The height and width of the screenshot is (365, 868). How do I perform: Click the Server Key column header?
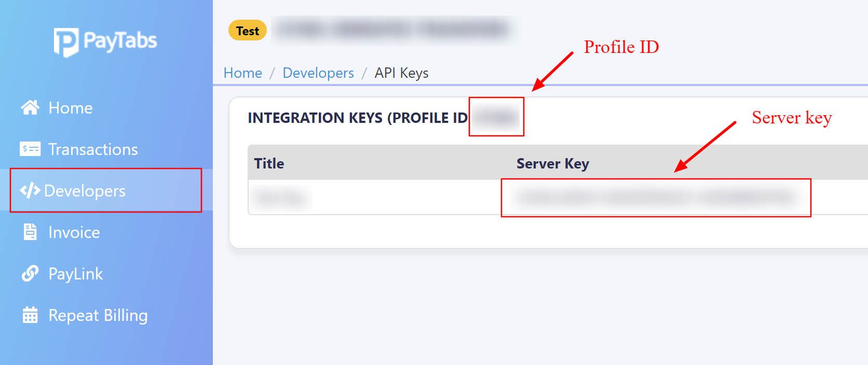pyautogui.click(x=553, y=164)
